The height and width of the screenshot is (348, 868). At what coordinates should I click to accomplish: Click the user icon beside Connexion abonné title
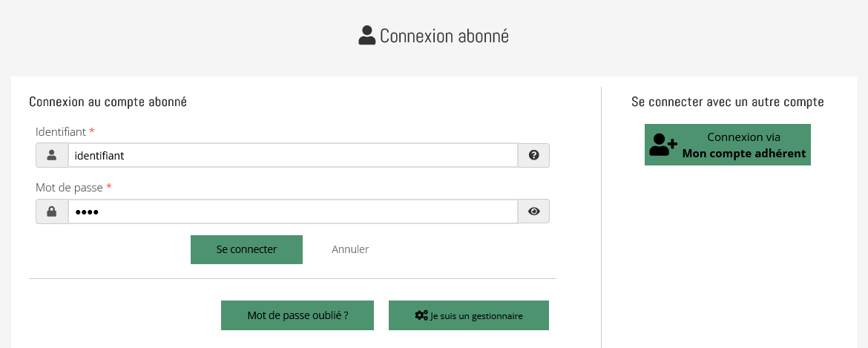click(366, 36)
